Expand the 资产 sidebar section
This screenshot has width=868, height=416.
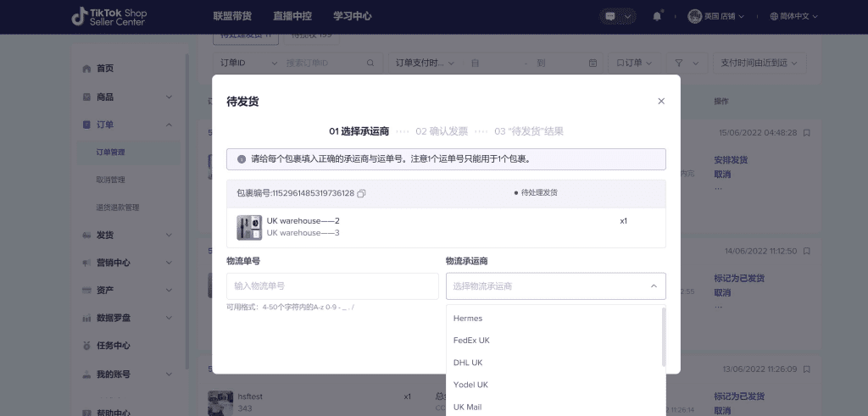[169, 291]
